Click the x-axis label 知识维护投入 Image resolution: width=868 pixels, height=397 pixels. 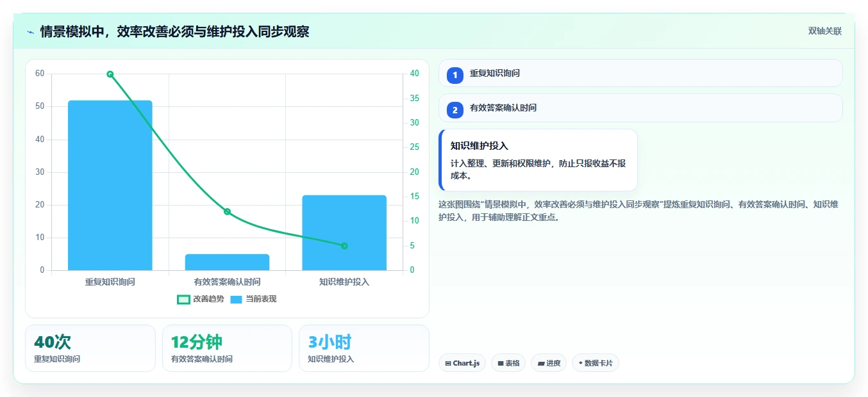tap(344, 282)
